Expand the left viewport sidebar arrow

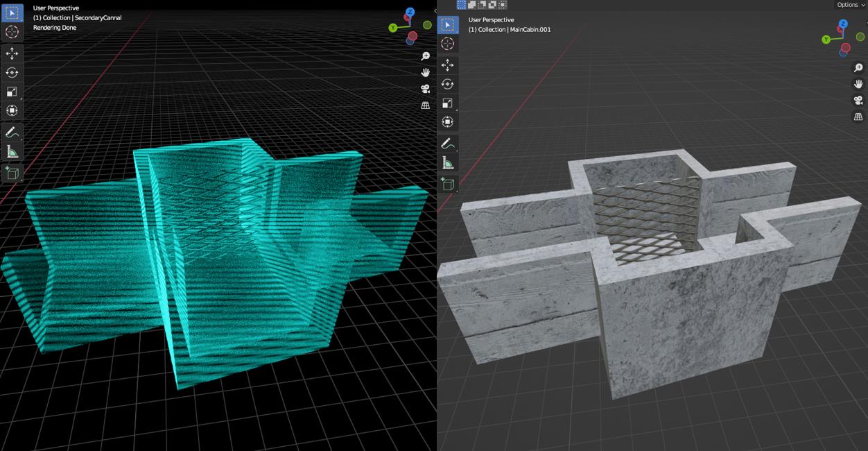tap(435, 11)
